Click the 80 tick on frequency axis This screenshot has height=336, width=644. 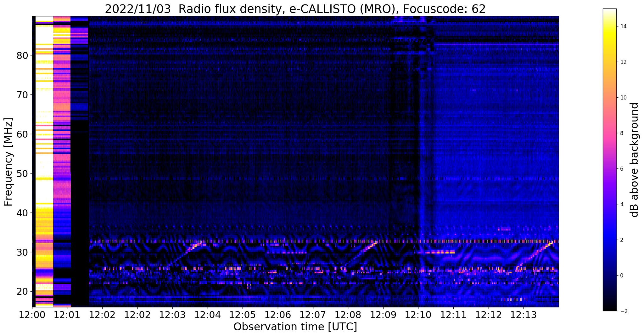[x=22, y=55]
